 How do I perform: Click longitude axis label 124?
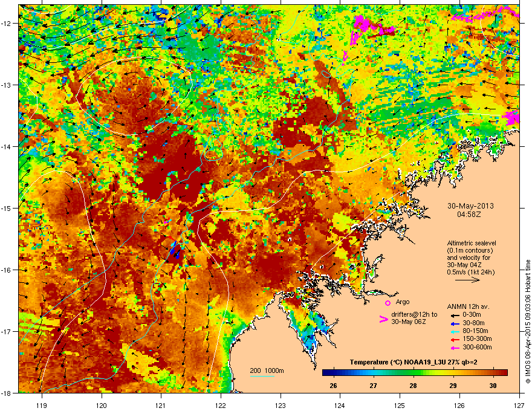tap(340, 405)
